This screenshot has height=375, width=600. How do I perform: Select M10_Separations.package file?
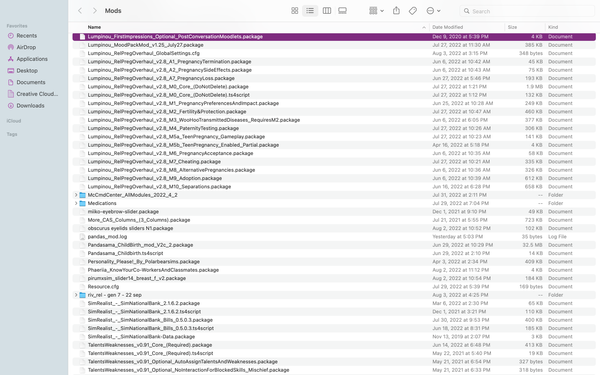point(334,187)
